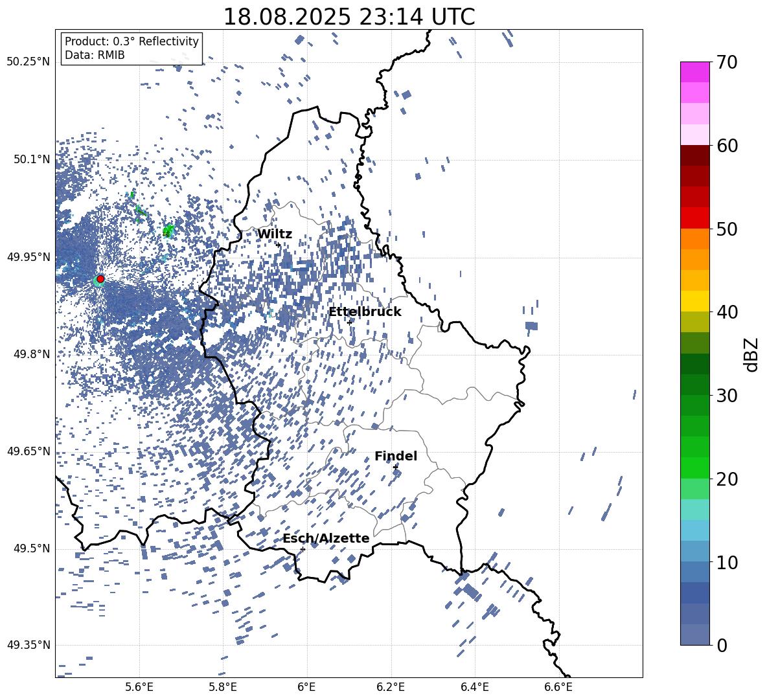Viewport: 767px width, 700px height.
Task: Click the Esch/Alzette location cross marker
Action: tap(303, 549)
